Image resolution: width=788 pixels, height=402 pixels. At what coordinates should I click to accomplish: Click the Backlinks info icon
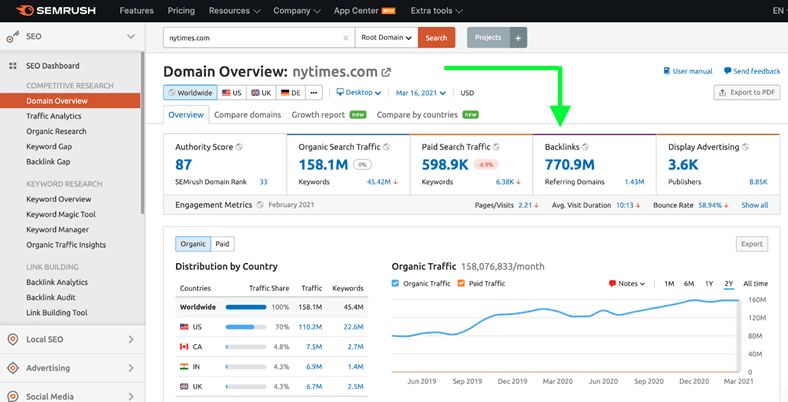[x=585, y=147]
